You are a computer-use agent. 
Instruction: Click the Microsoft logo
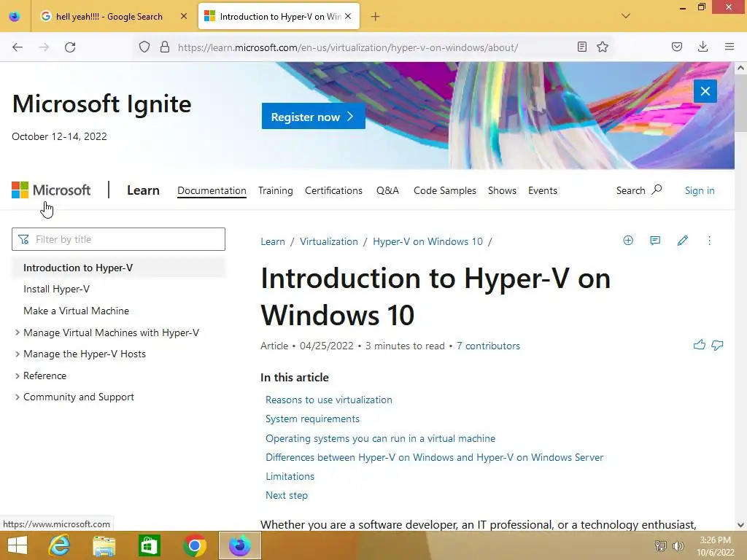click(51, 190)
